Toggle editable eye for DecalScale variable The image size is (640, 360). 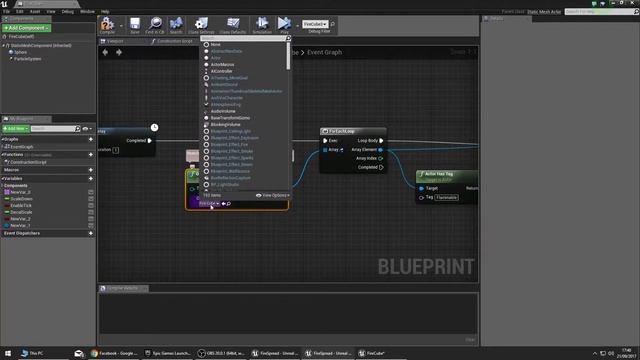point(91,212)
